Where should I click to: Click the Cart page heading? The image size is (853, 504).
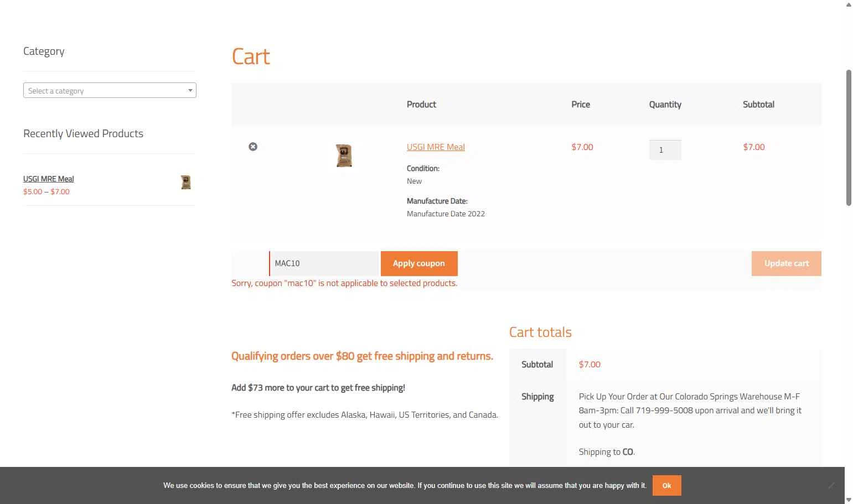[x=251, y=56]
